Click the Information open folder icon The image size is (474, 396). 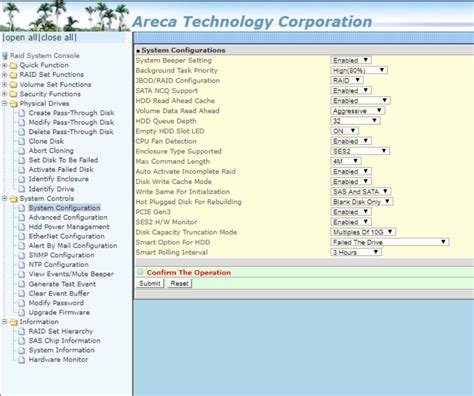[13, 322]
